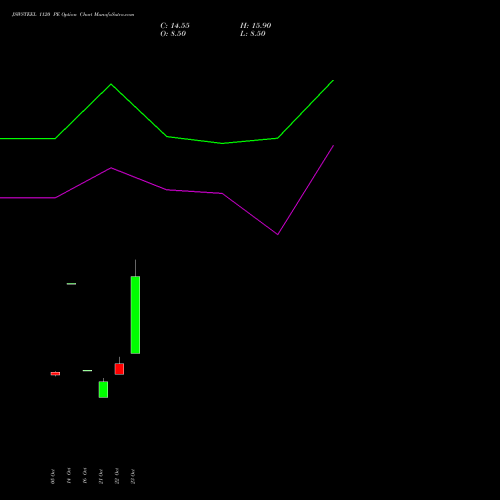Viewport: 500px width, 500px height.
Task: Select the close value 'C: 14.55'
Action: [x=175, y=26]
